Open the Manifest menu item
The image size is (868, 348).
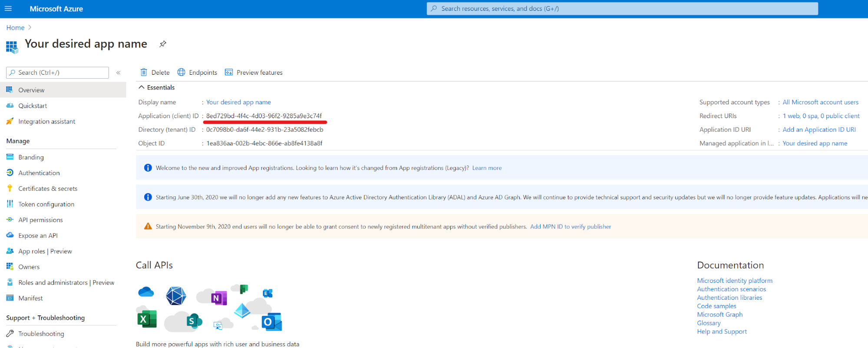[x=30, y=298]
